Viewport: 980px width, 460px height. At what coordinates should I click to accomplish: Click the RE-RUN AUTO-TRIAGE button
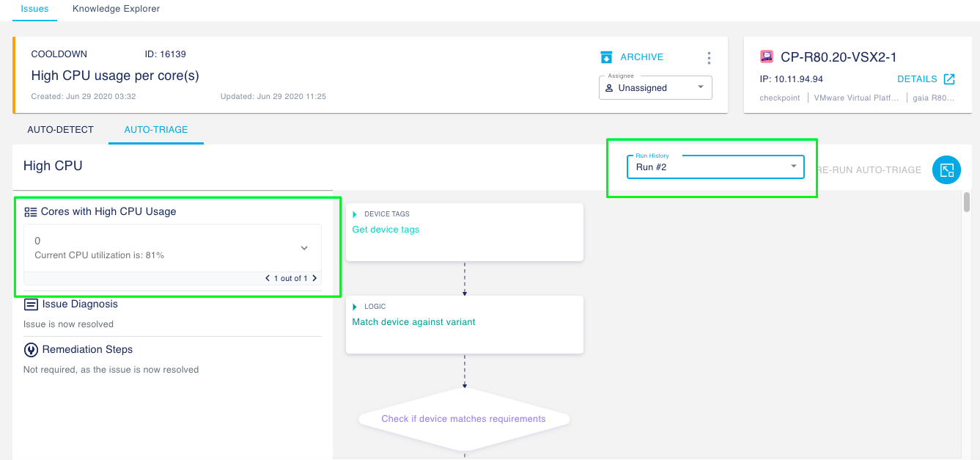click(868, 169)
